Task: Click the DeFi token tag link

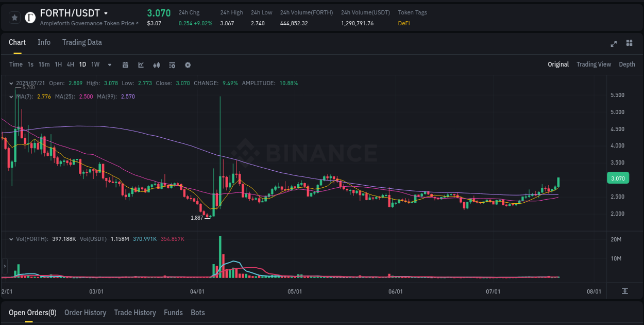Action: click(x=404, y=23)
